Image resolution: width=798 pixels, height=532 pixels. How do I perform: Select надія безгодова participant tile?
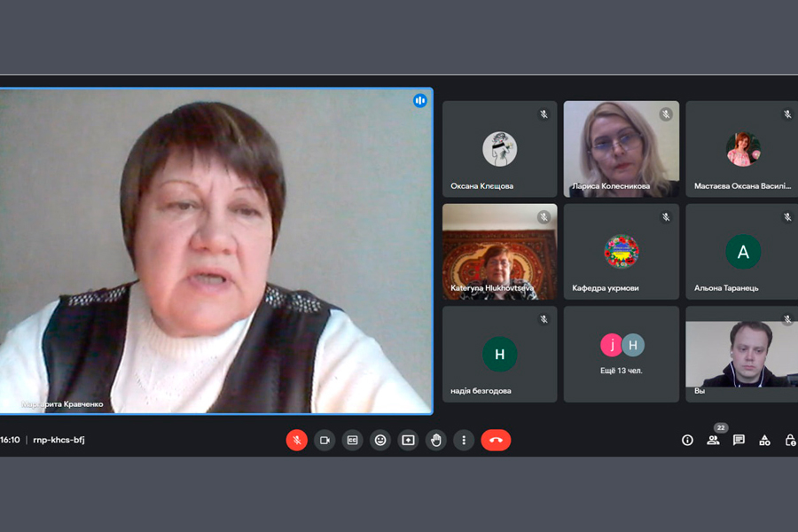500,355
